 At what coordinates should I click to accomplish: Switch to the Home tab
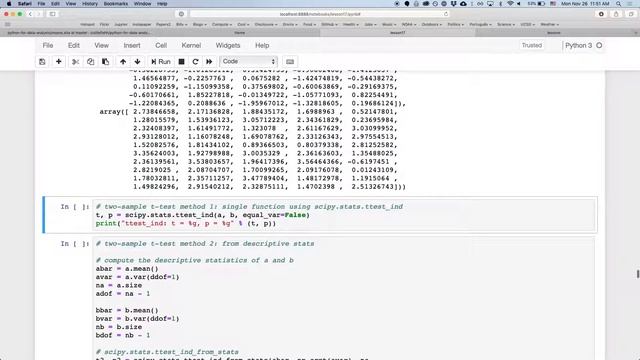point(240,33)
